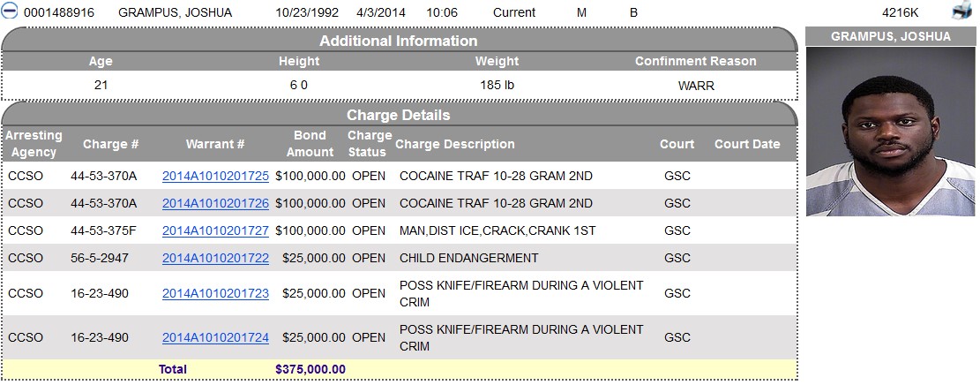Select the Charge Details section header
Viewport: 980px width, 385px height.
399,115
